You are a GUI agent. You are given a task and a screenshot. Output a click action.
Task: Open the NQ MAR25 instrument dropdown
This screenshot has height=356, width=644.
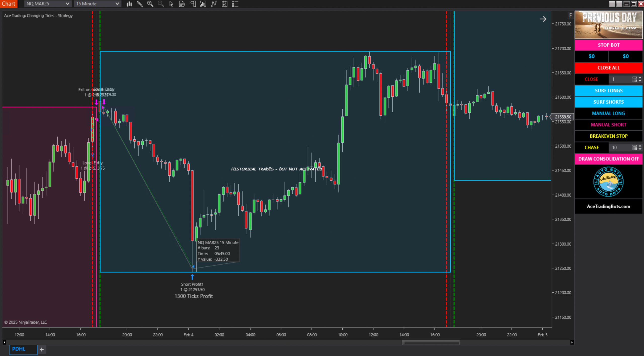coord(48,4)
